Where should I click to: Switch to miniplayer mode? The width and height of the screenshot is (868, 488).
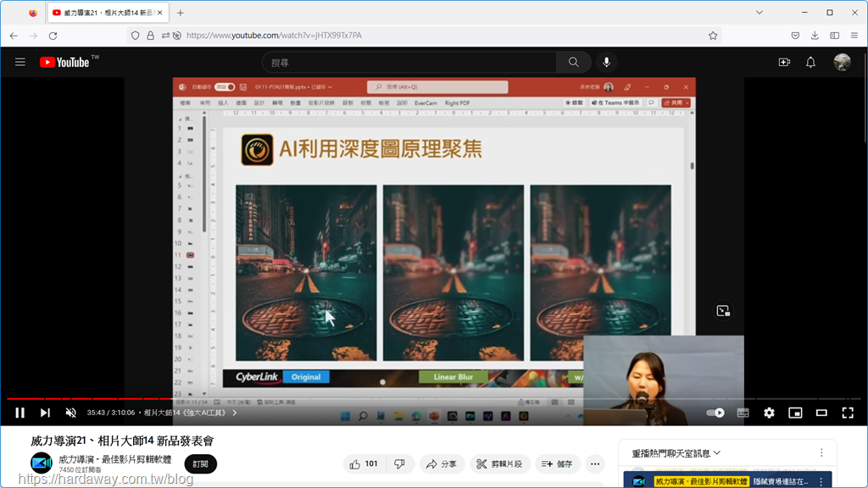[795, 413]
